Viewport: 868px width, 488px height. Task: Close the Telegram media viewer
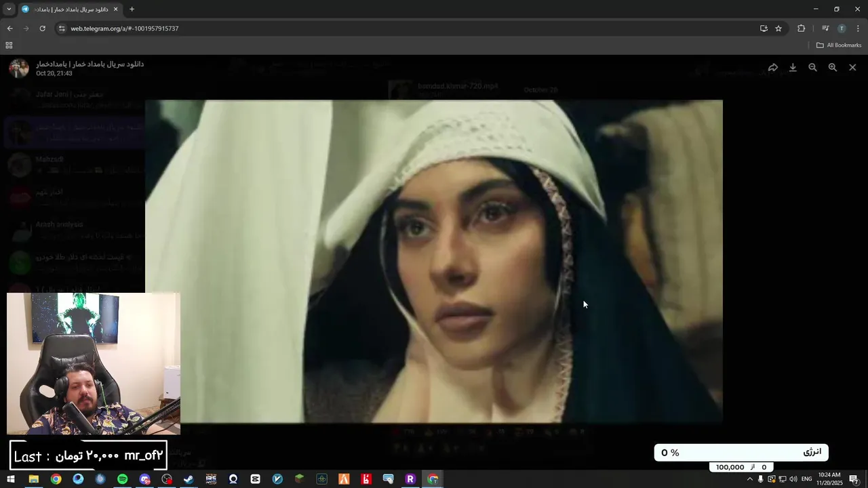[852, 68]
